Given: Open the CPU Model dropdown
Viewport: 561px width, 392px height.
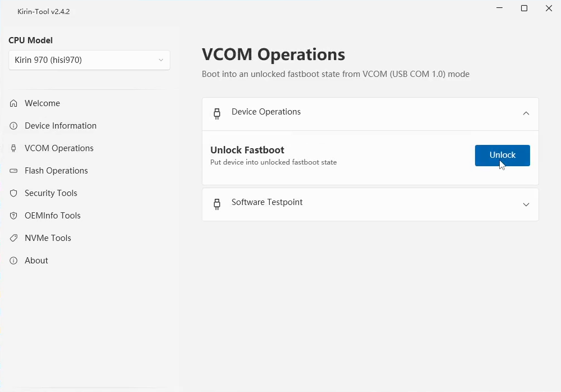Looking at the screenshot, I should [x=89, y=60].
